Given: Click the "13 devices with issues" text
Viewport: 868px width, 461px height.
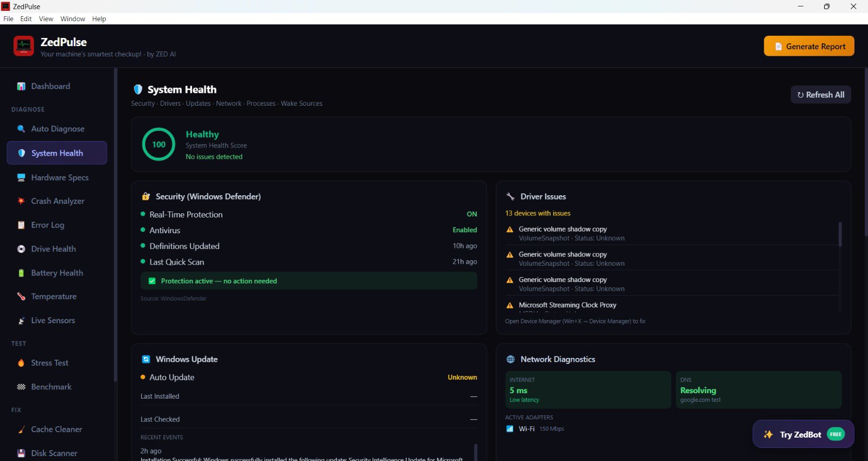Looking at the screenshot, I should (538, 213).
